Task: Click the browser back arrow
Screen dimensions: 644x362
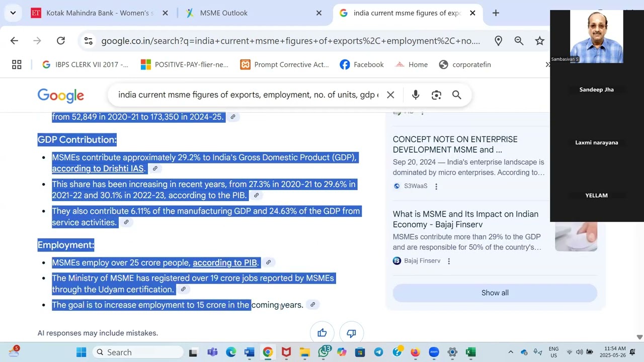Action: tap(14, 41)
